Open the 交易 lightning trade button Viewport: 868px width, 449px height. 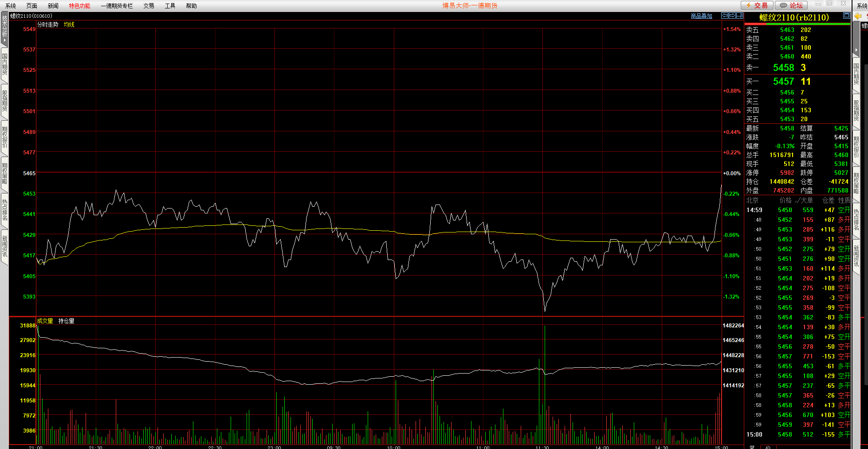tap(757, 5)
